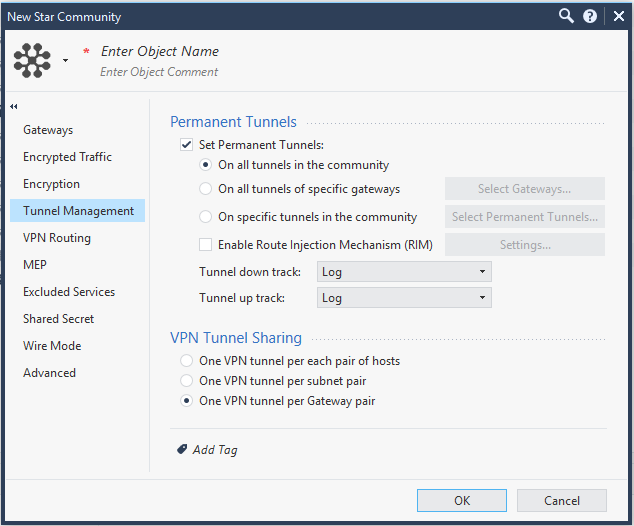Click the star community object icon
Viewport: 634px width, 526px height.
coord(32,60)
